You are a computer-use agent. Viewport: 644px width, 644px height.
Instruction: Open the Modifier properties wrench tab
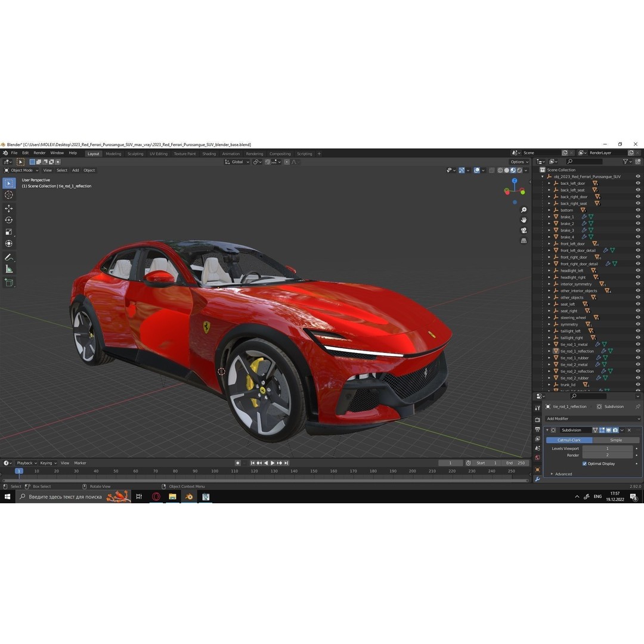[538, 479]
